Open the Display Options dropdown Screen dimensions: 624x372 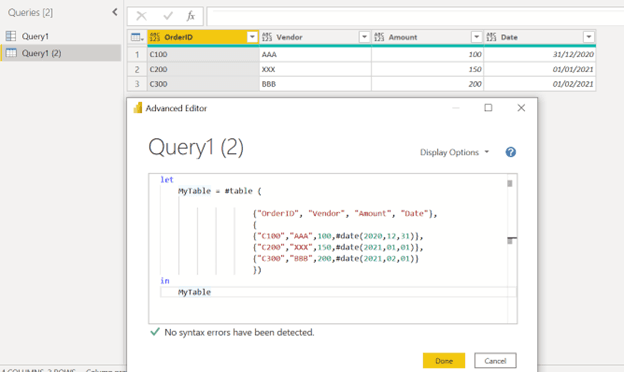[454, 152]
